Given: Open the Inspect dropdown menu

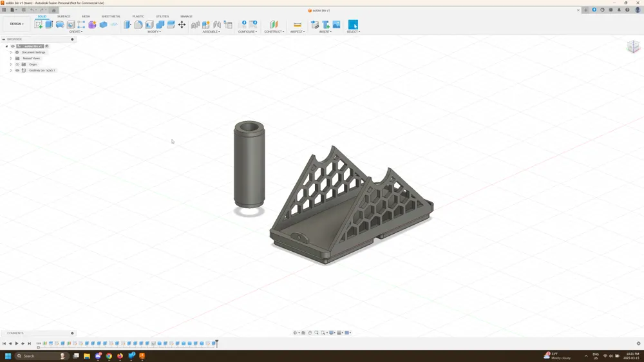Looking at the screenshot, I should tap(298, 32).
